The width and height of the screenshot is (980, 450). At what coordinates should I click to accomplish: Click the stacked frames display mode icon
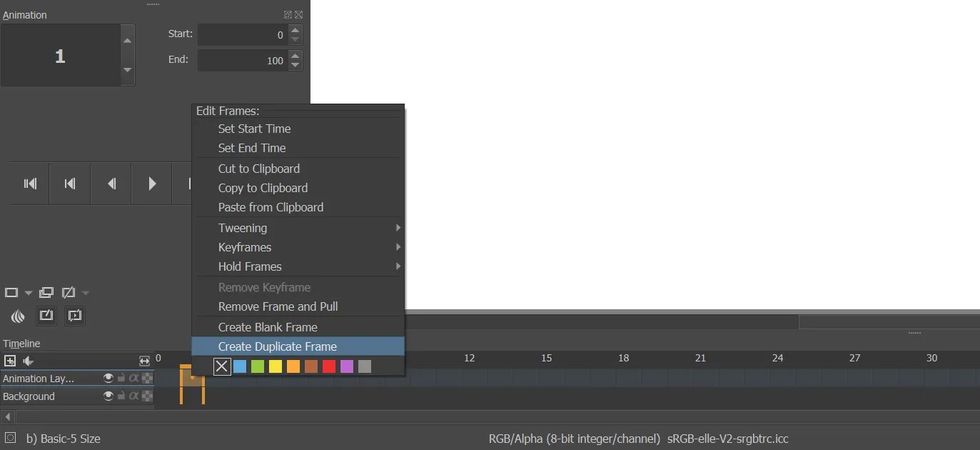(x=46, y=291)
